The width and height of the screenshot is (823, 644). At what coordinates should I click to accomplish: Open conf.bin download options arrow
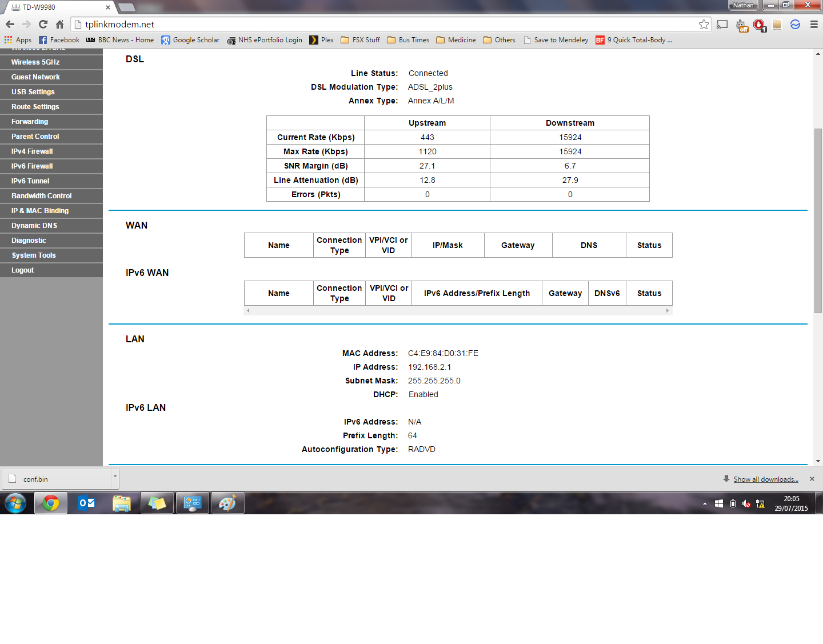tap(115, 476)
